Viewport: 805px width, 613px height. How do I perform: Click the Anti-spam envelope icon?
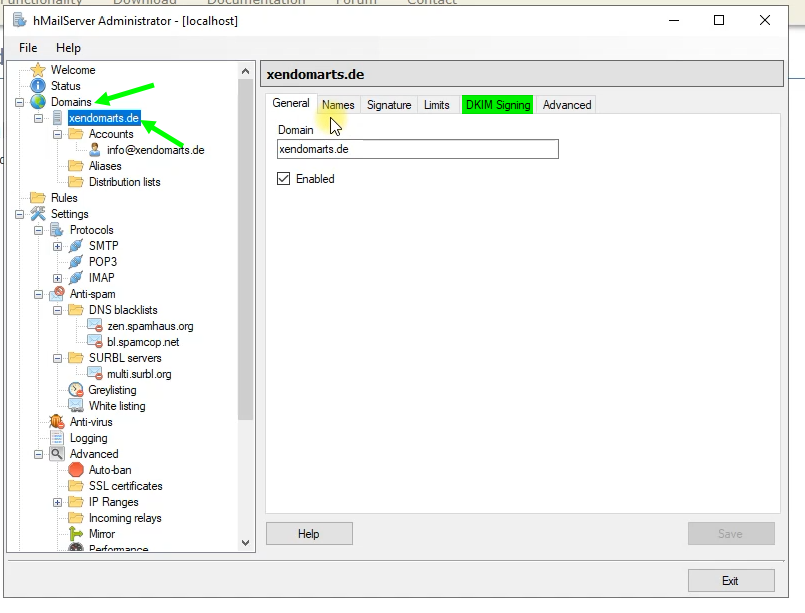tap(57, 294)
